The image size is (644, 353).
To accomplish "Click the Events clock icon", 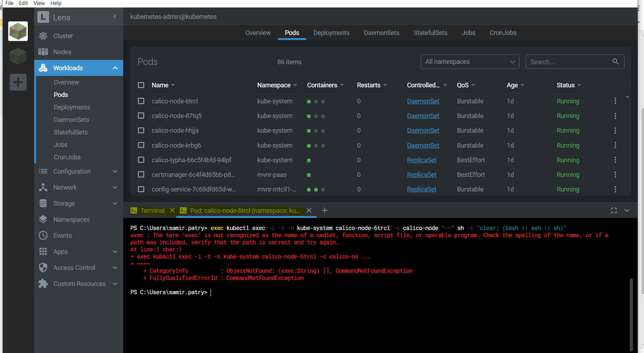I will [x=43, y=235].
